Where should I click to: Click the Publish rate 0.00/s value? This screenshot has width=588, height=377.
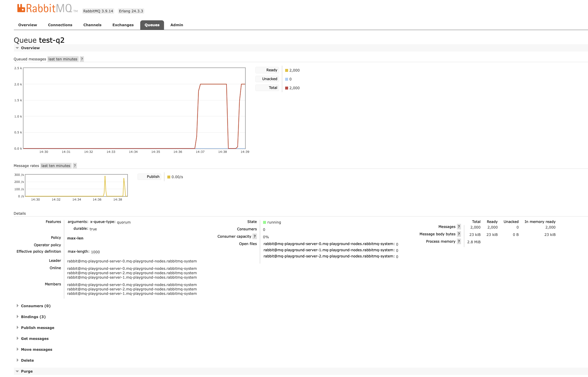tap(177, 177)
